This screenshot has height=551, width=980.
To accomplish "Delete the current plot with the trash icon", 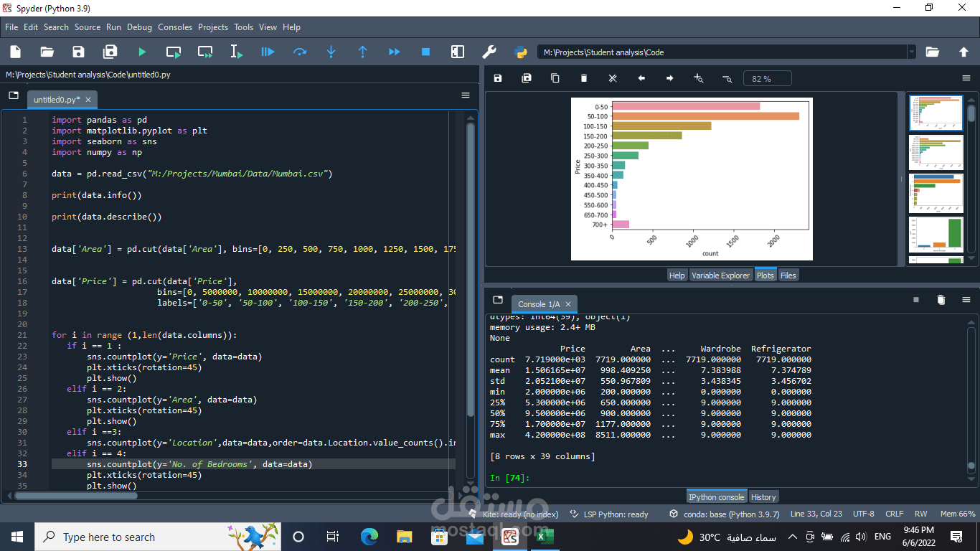I will (584, 78).
